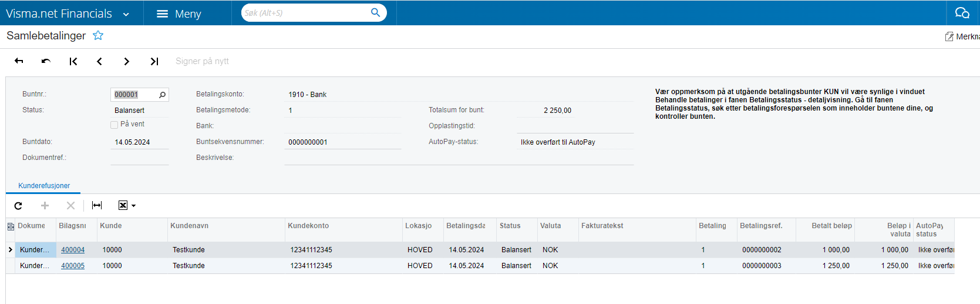Sort by Betalt beløp column header

point(831,226)
